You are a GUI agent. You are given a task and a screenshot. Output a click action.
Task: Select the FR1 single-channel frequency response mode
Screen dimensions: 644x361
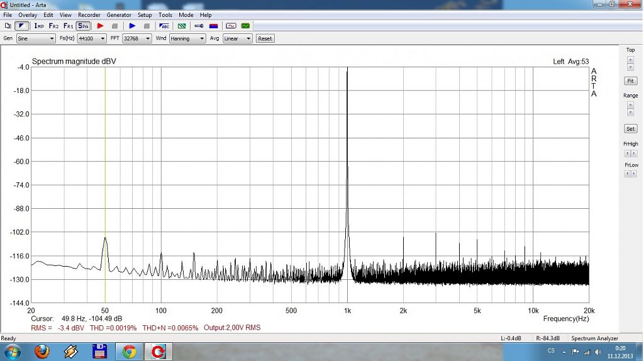tap(68, 26)
